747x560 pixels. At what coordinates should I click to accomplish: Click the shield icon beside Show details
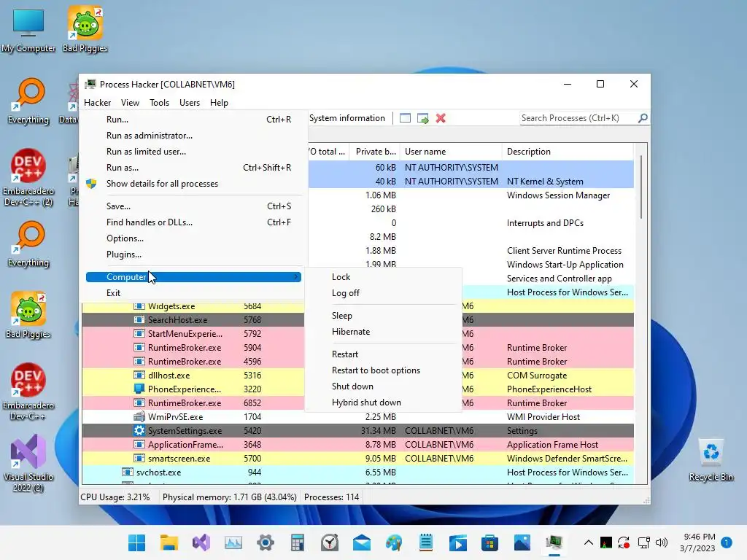pyautogui.click(x=91, y=184)
